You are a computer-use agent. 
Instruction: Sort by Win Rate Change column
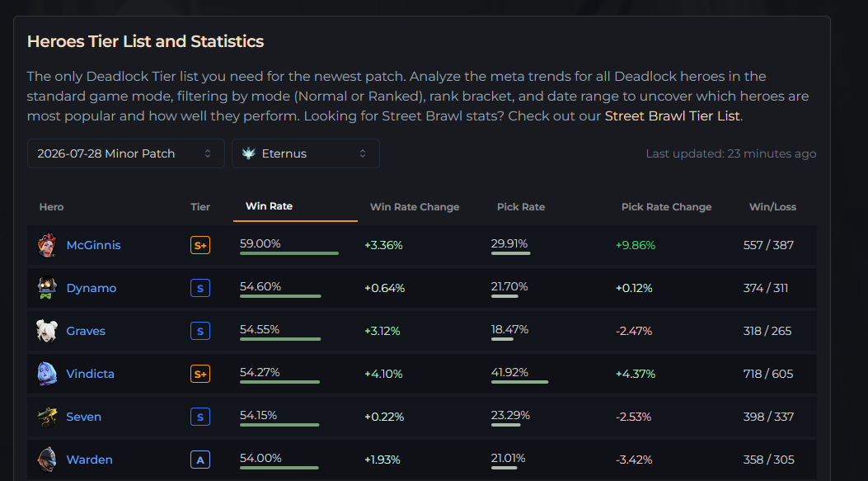pos(415,207)
